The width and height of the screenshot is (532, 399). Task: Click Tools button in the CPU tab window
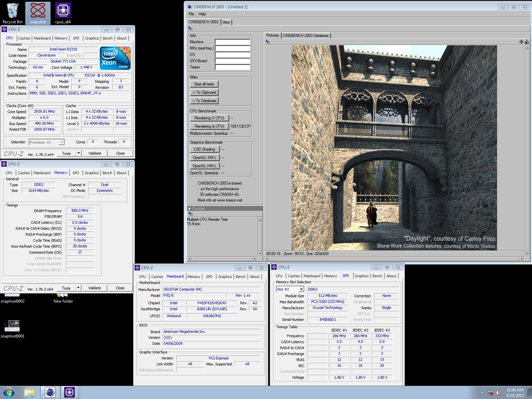(66, 153)
